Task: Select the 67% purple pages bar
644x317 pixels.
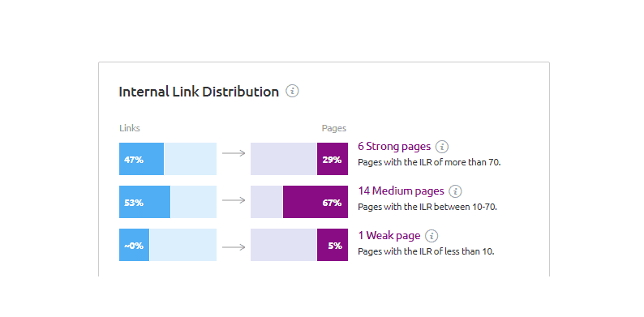Action: 316,202
